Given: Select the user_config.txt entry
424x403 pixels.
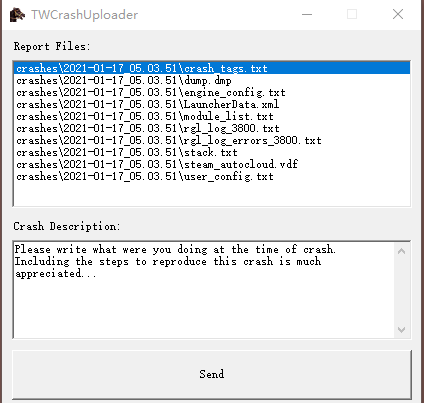Looking at the screenshot, I should coord(212,176).
